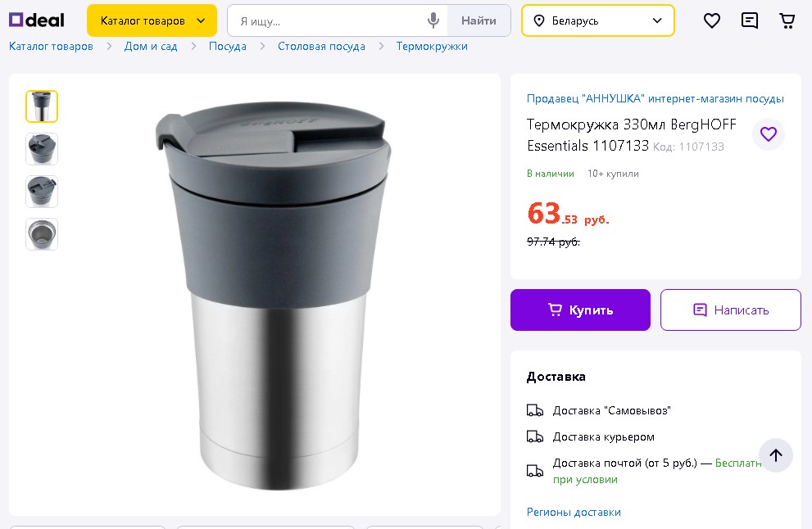The width and height of the screenshot is (812, 529).
Task: Select second product thumbnail with open lid
Action: [x=42, y=149]
